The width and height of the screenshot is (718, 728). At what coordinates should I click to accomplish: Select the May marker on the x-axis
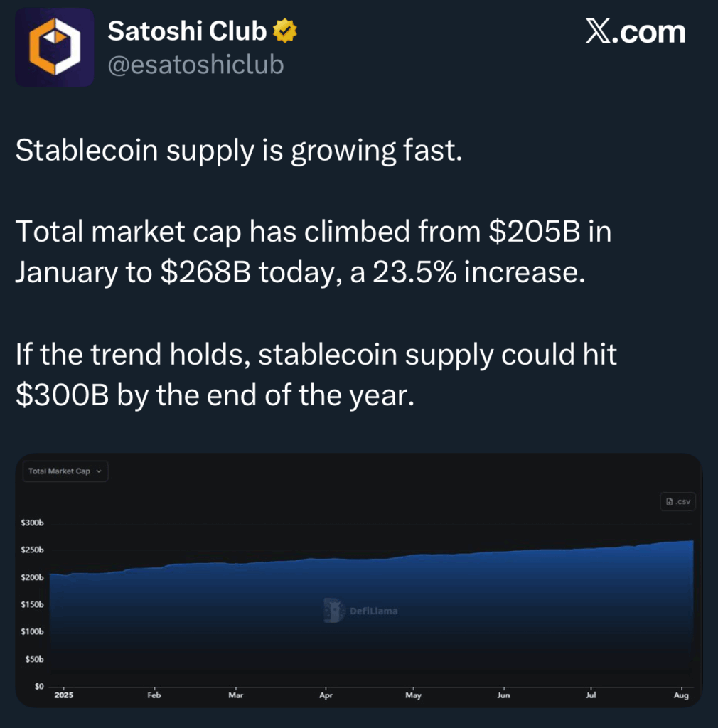coord(413,695)
